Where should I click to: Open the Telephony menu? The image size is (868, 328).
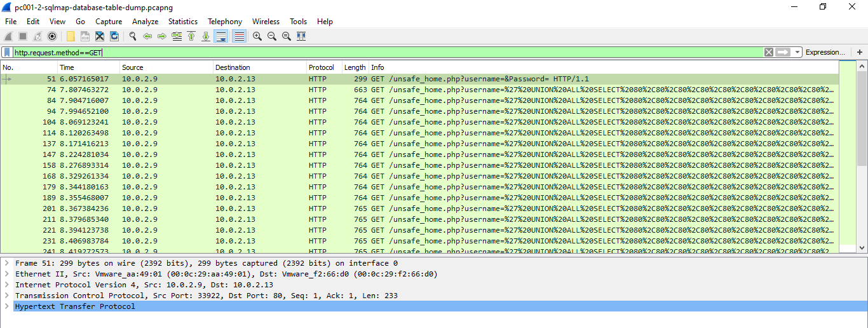pos(225,22)
